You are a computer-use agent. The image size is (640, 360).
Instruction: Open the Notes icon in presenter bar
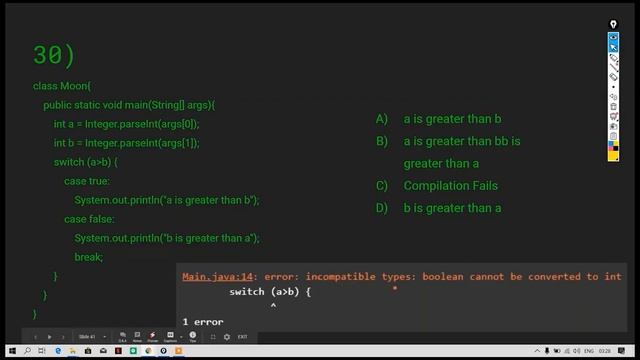[x=137, y=337]
